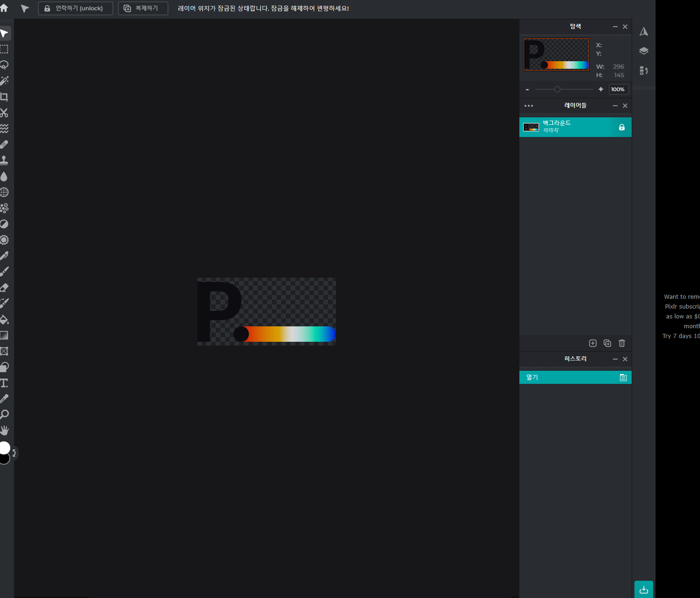The height and width of the screenshot is (598, 700).
Task: Select the 백그라운드 layer thumbnail
Action: (531, 127)
